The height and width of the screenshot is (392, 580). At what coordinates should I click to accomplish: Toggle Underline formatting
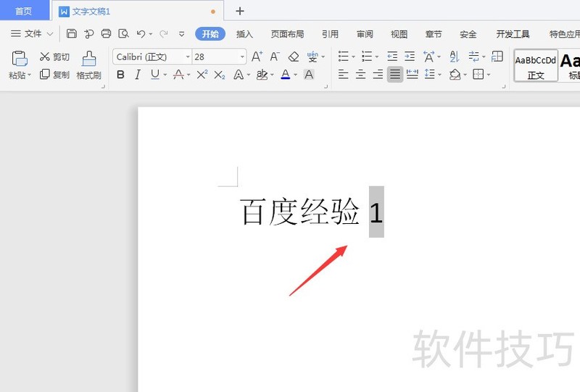click(155, 75)
